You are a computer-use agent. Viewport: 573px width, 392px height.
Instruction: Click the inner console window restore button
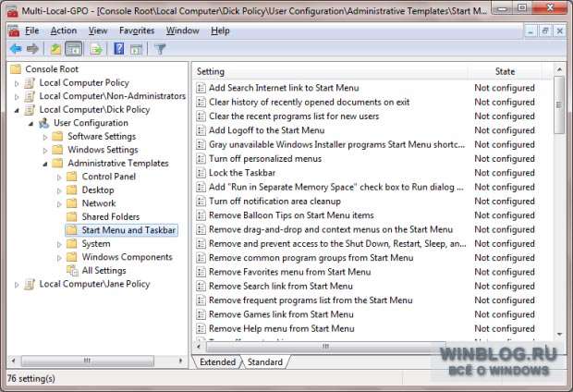pyautogui.click(x=545, y=31)
